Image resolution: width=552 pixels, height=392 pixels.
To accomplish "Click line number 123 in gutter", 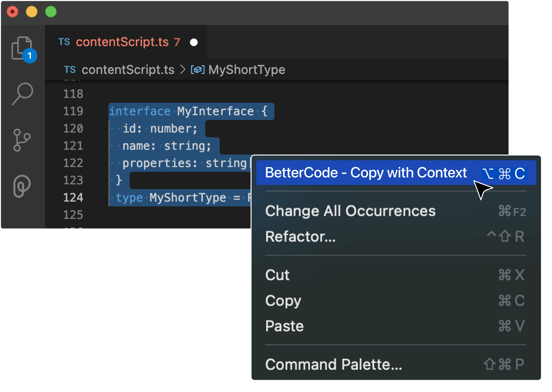I will point(73,180).
